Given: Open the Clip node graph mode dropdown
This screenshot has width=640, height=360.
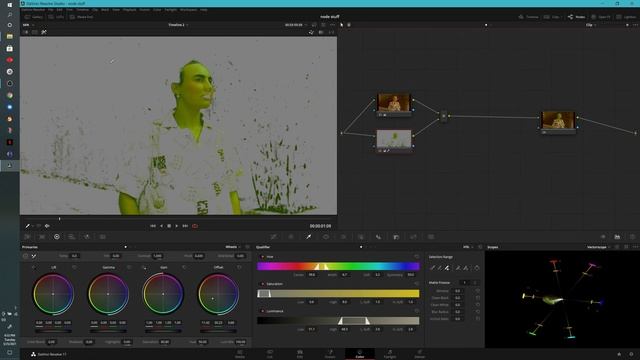Looking at the screenshot, I should (x=591, y=25).
